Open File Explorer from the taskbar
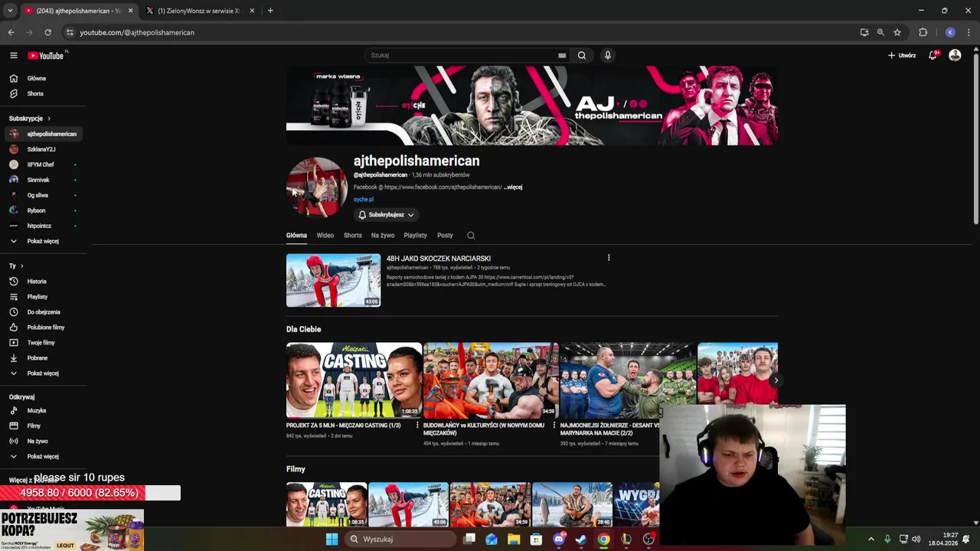Image resolution: width=980 pixels, height=551 pixels. tap(514, 539)
